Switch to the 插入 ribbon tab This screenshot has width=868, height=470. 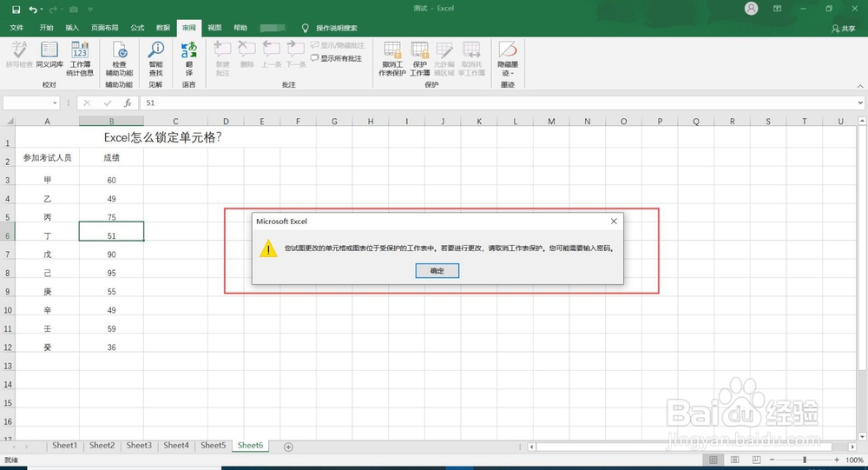[72, 28]
